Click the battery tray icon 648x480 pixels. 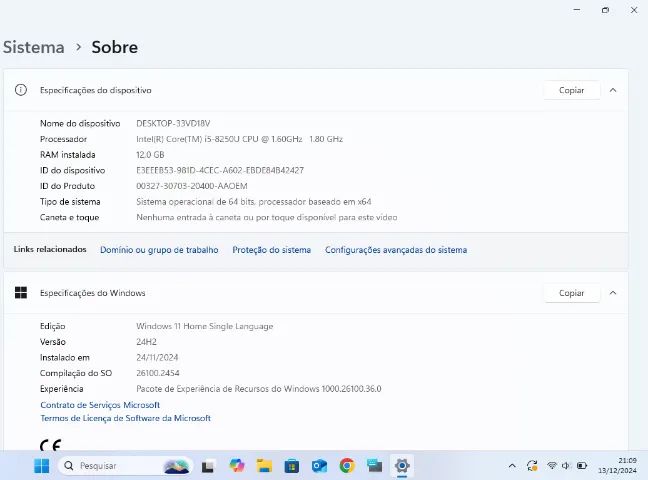point(582,466)
